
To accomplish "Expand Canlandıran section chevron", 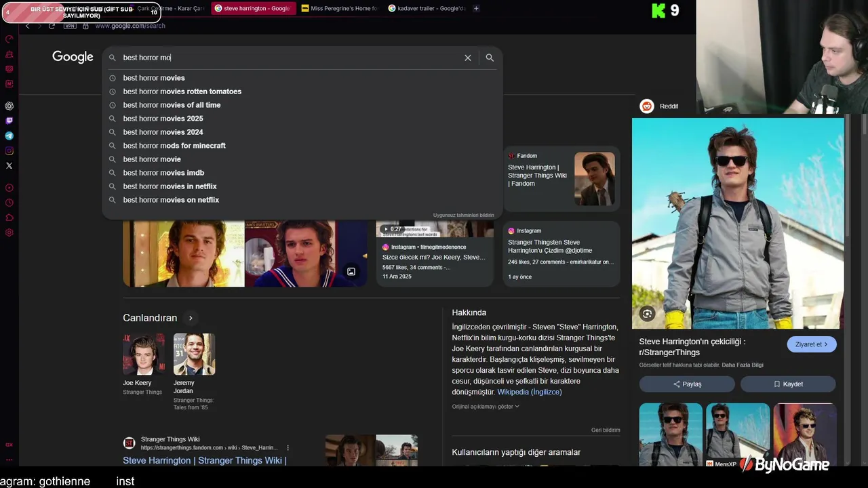I will click(x=191, y=318).
